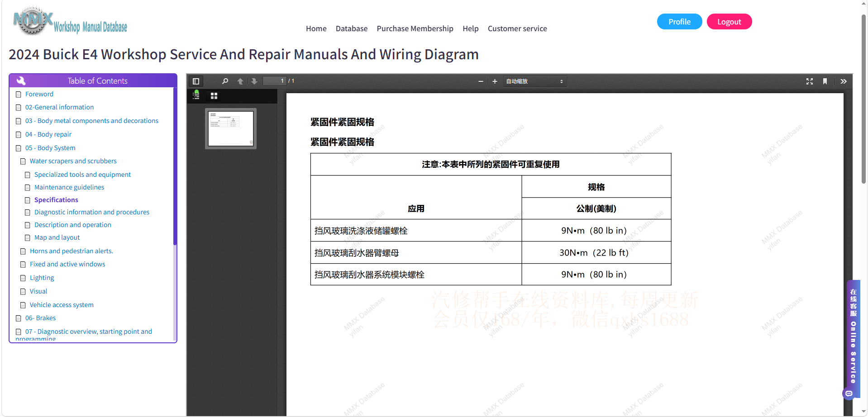This screenshot has width=868, height=417.
Task: Click the wrench icon in Table of Contents
Action: click(21, 81)
